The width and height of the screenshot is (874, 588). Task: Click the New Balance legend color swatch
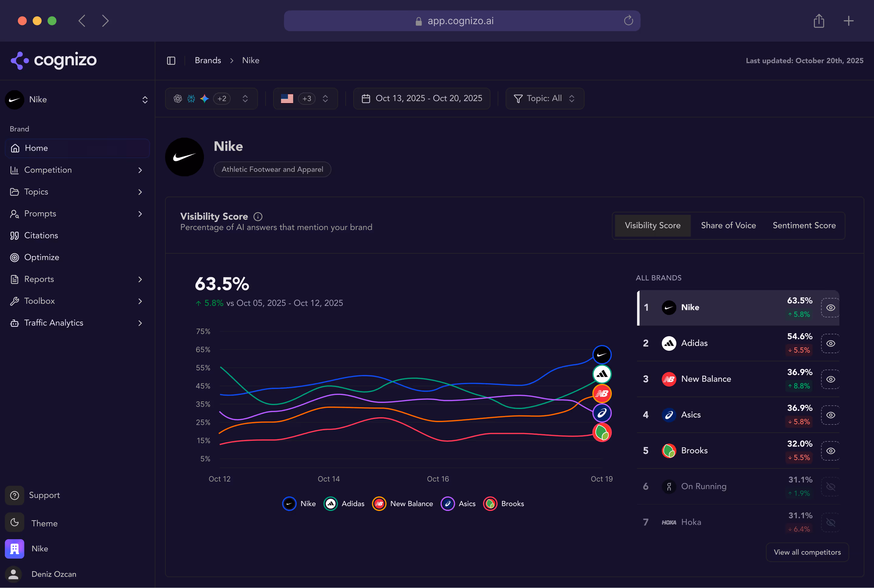pos(379,504)
